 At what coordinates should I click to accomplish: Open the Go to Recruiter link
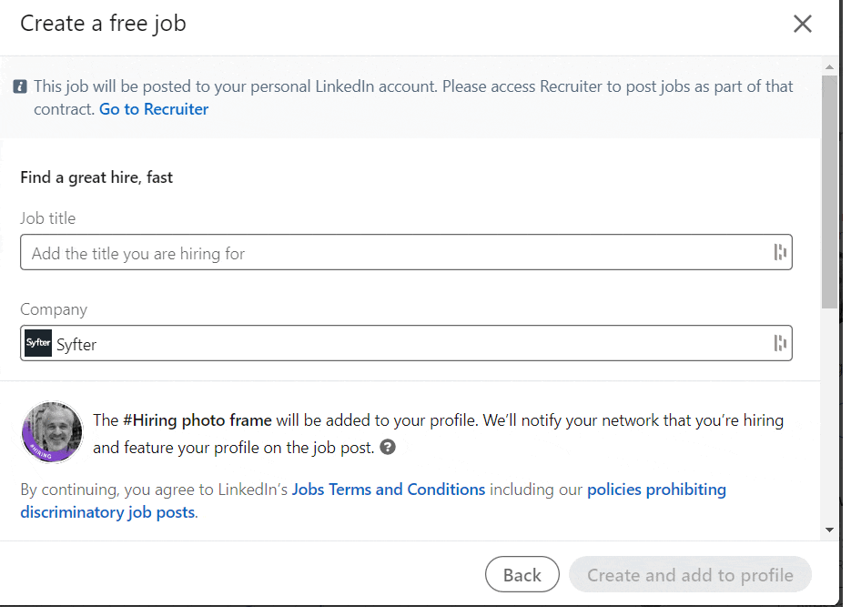coord(154,109)
